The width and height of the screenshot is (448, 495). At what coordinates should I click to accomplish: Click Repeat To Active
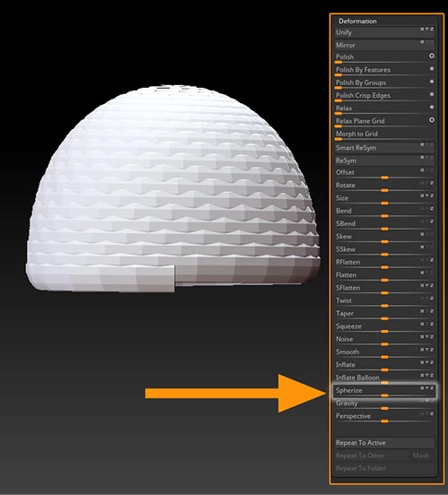click(384, 443)
